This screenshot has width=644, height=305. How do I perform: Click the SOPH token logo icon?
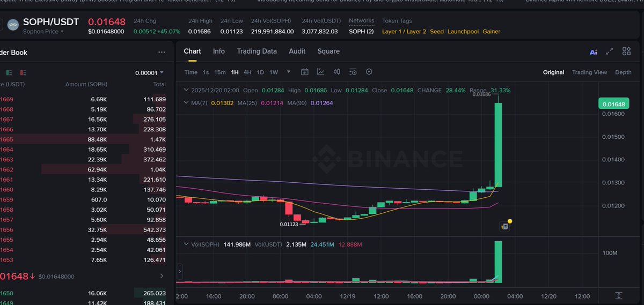[x=13, y=24]
